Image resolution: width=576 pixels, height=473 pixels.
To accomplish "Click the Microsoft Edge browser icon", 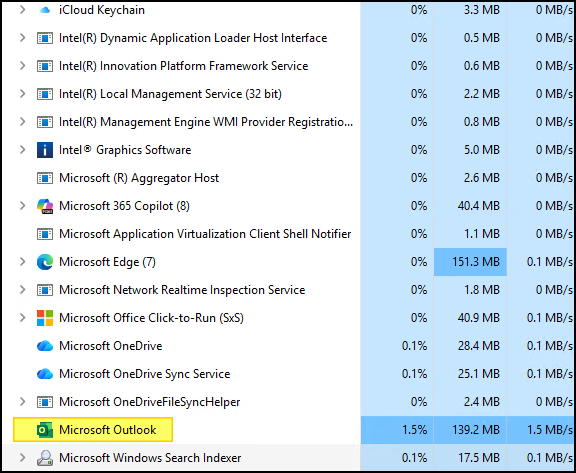I will coord(45,262).
